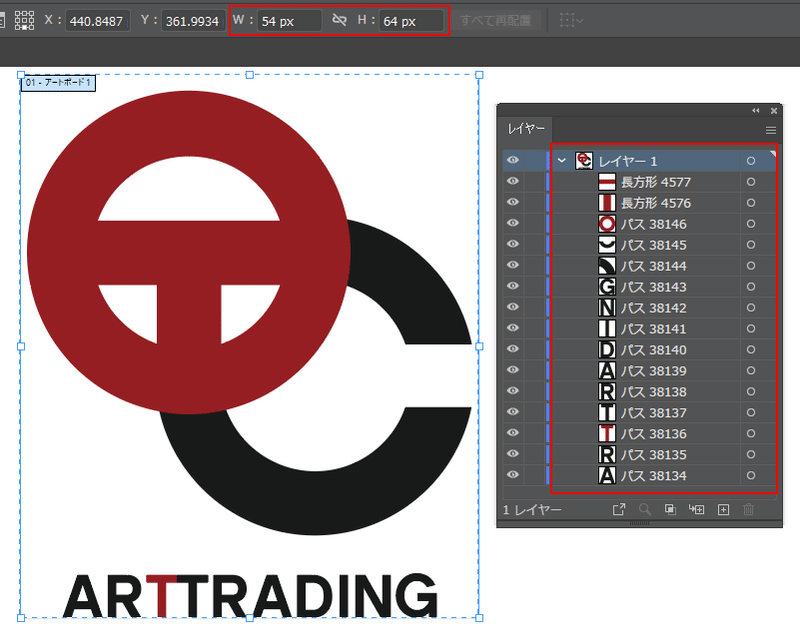Hide the パス 38135 object
The image size is (800, 633).
pos(513,453)
